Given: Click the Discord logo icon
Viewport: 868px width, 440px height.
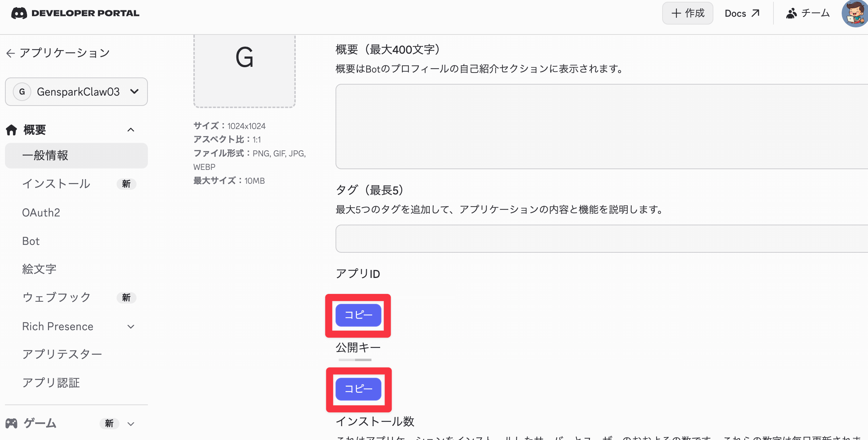Looking at the screenshot, I should click(19, 14).
